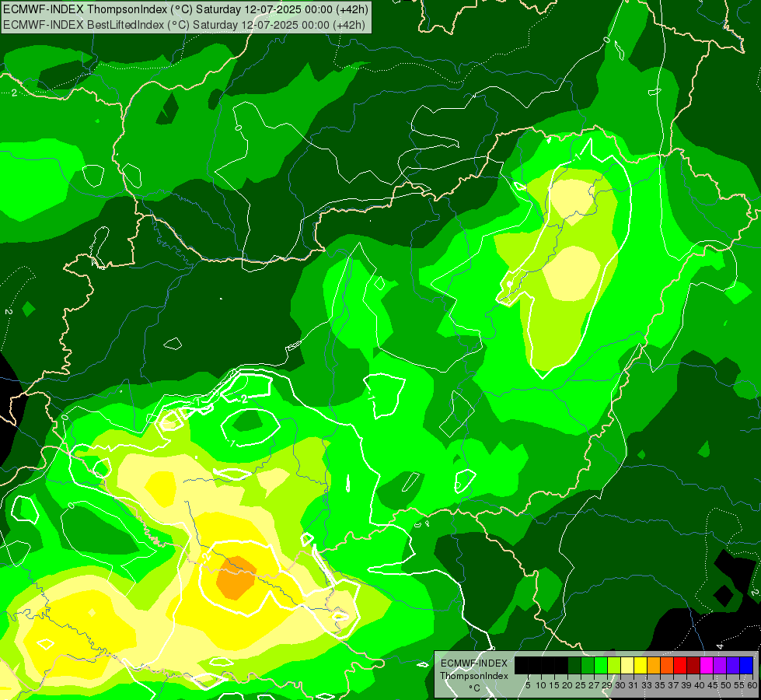
Task: Click legend tick value 5
Action: 528,685
